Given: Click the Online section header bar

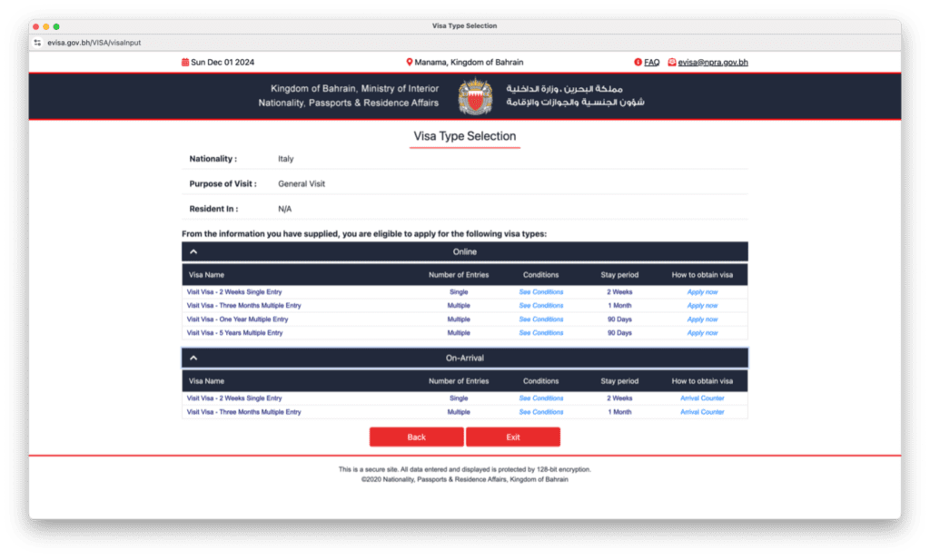Looking at the screenshot, I should pyautogui.click(x=464, y=251).
